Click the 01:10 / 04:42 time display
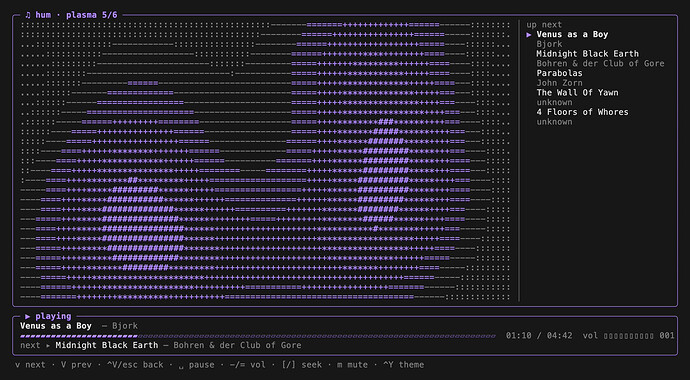The width and height of the screenshot is (690, 380). coord(539,336)
